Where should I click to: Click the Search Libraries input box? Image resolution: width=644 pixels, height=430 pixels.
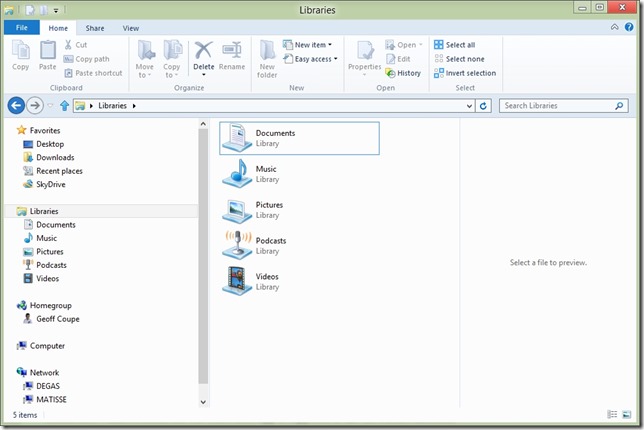coord(556,105)
